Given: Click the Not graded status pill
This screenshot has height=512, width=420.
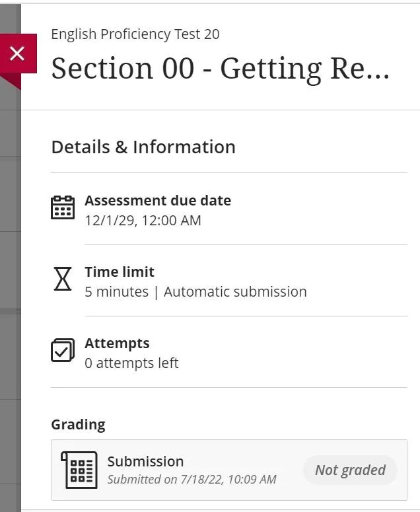Looking at the screenshot, I should tap(350, 470).
